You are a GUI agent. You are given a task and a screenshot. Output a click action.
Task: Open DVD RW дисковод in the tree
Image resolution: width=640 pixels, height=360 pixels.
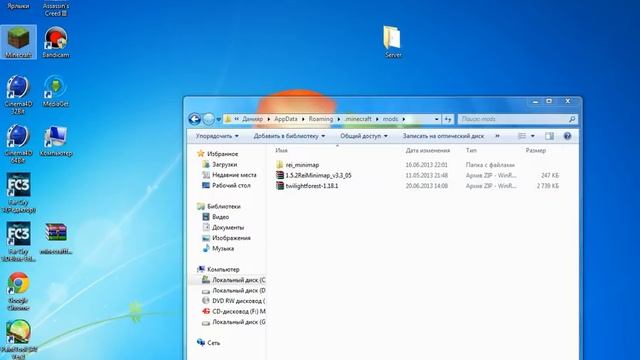[x=238, y=301]
